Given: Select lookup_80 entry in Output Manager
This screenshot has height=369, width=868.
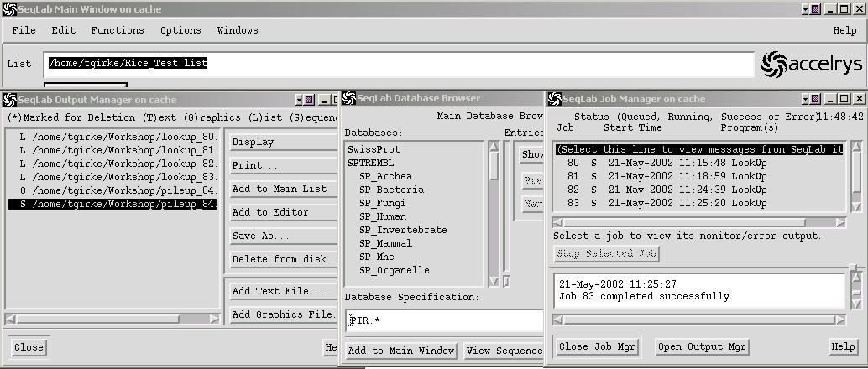Looking at the screenshot, I should point(112,137).
